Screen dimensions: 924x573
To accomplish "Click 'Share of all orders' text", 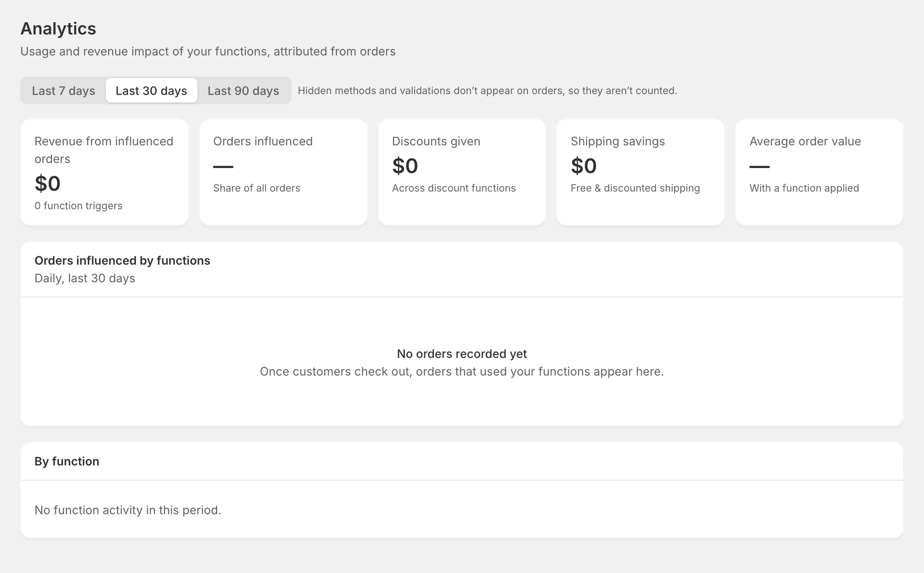I will pyautogui.click(x=257, y=188).
